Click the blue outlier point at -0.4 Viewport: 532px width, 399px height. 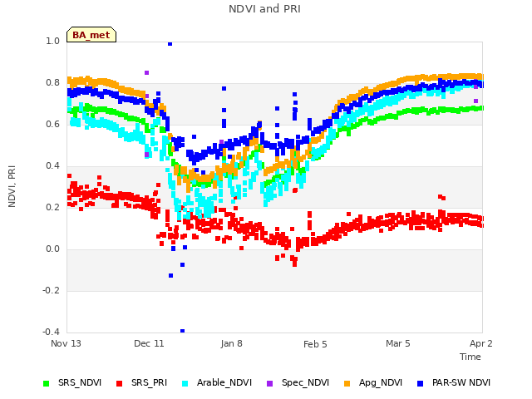[183, 331]
